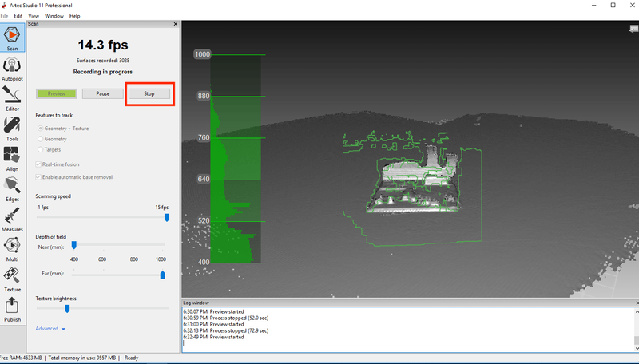Screen dimensions: 639x364
Task: Open the Measures tool
Action: [12, 218]
